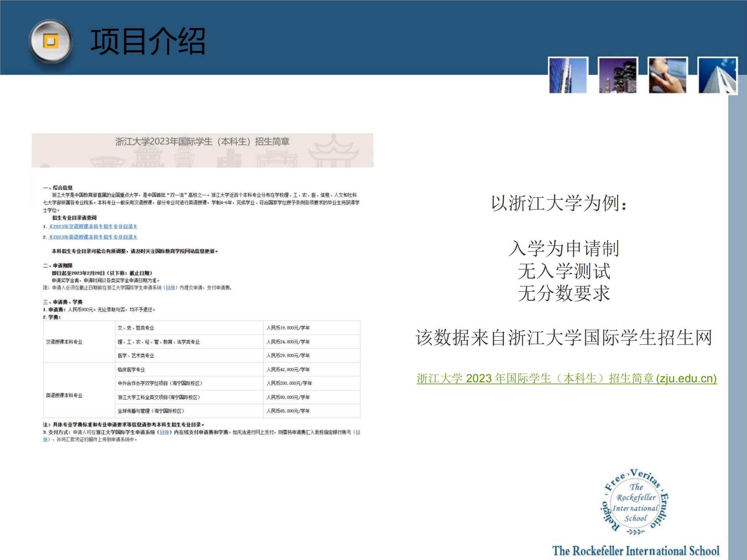Click the 理、工、农、经、管、教育、法学类专业 cell

pyautogui.click(x=189, y=342)
